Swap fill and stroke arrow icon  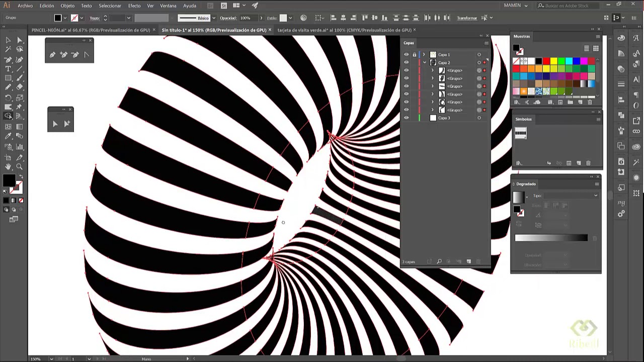point(21,176)
